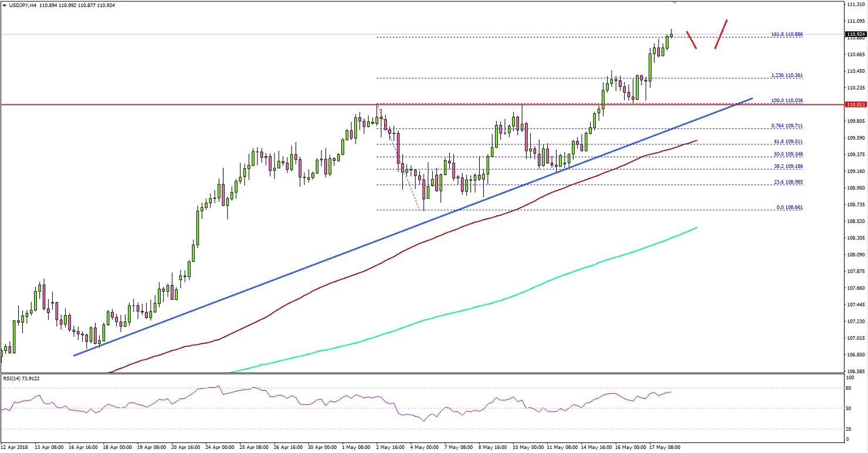
Task: Select the 1.236 Fibonacci level label
Action: [x=786, y=75]
